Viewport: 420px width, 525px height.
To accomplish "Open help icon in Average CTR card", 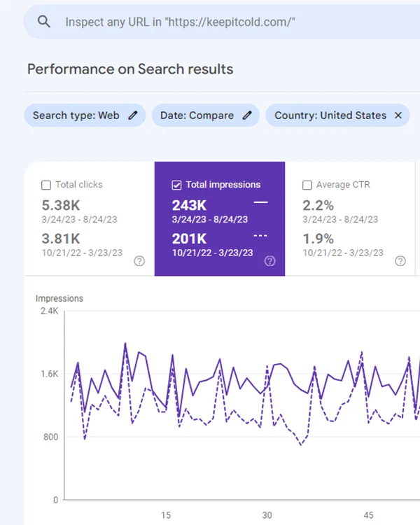I will click(x=400, y=261).
